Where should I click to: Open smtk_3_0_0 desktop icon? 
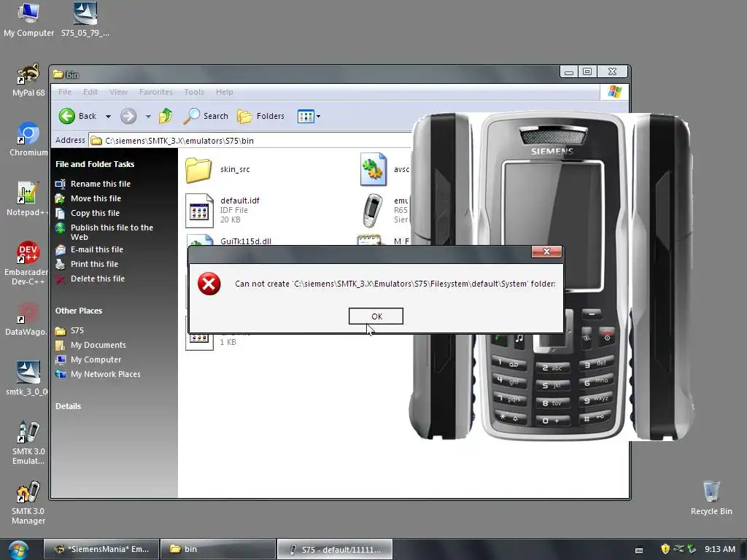tap(27, 379)
